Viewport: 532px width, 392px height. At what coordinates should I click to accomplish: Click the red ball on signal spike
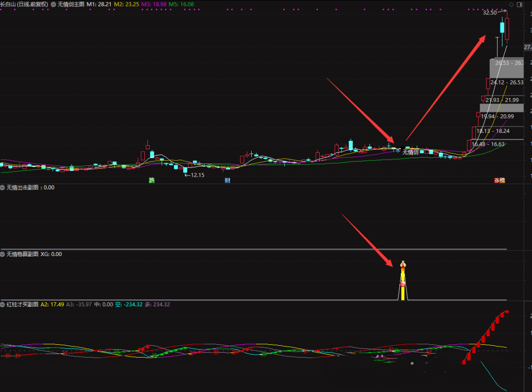point(403,284)
